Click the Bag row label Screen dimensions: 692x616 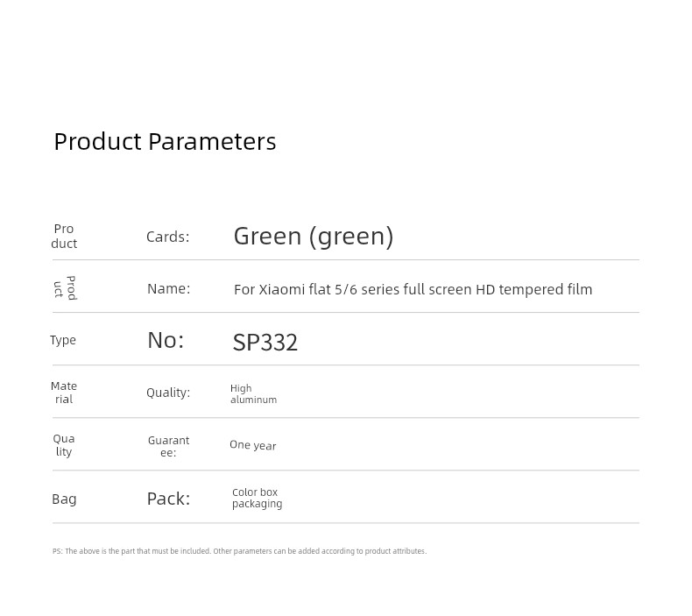pos(64,499)
